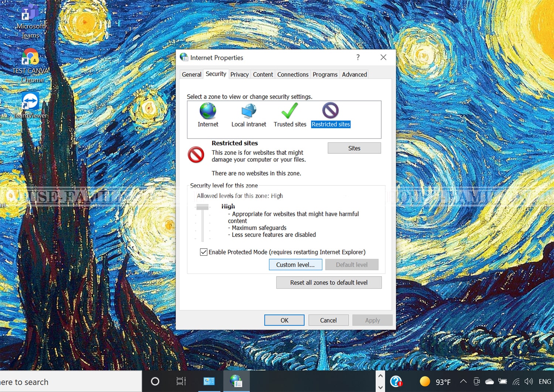Select the Internet zone globe icon
The height and width of the screenshot is (392, 554).
pos(208,111)
